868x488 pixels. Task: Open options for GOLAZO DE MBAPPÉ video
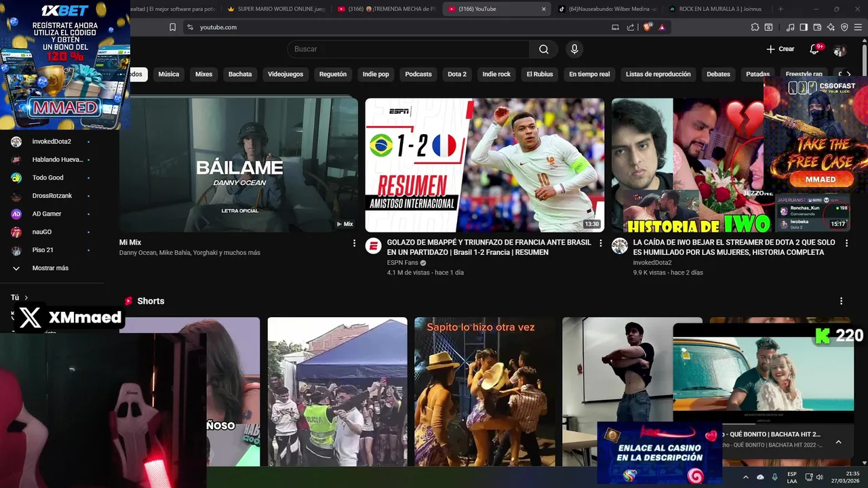click(600, 243)
